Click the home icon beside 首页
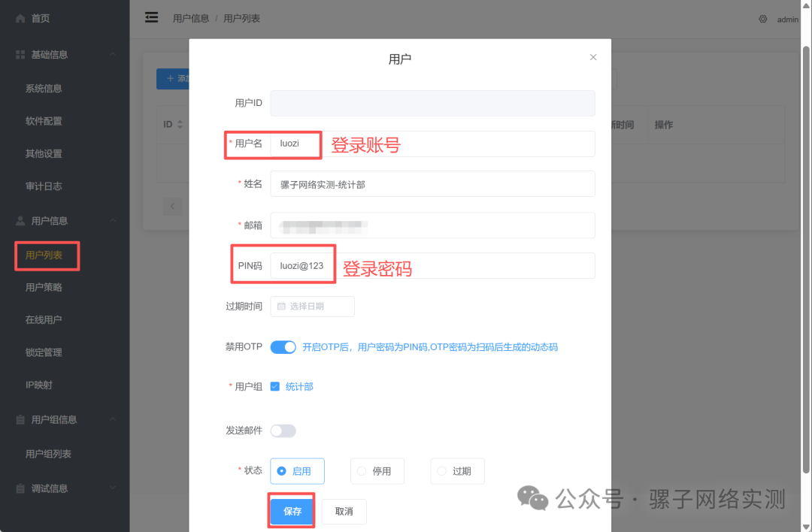The image size is (812, 532). (x=20, y=17)
